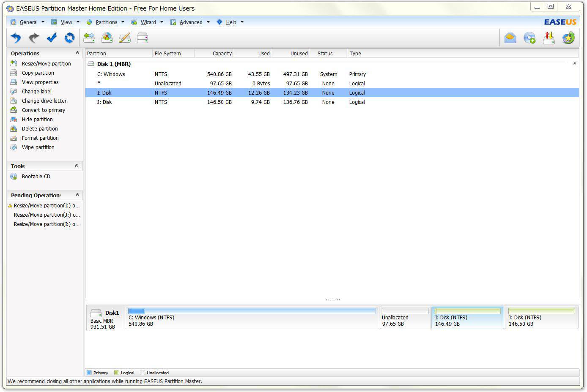The height and width of the screenshot is (392, 587).
Task: Click the EASEUS logo
Action: 560,22
